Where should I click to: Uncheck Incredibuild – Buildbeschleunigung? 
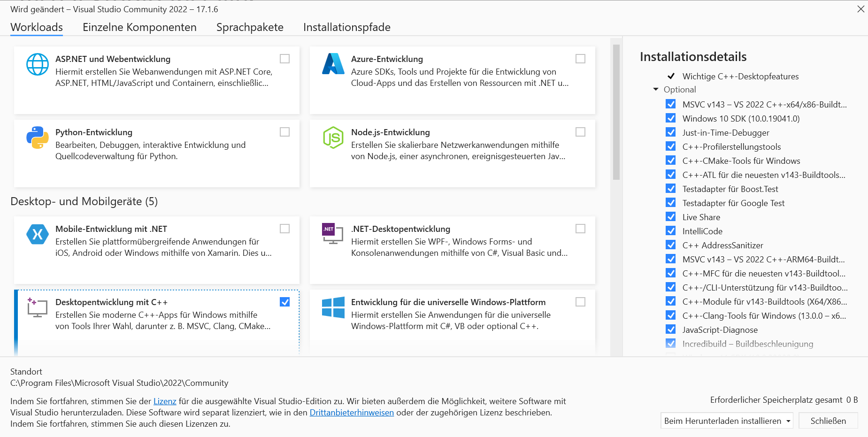(x=671, y=344)
